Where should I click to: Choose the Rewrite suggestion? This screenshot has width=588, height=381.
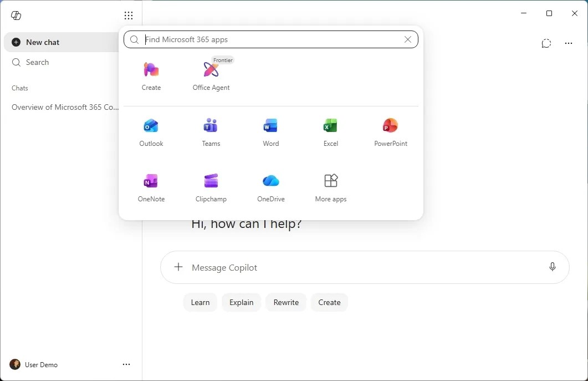(x=286, y=303)
